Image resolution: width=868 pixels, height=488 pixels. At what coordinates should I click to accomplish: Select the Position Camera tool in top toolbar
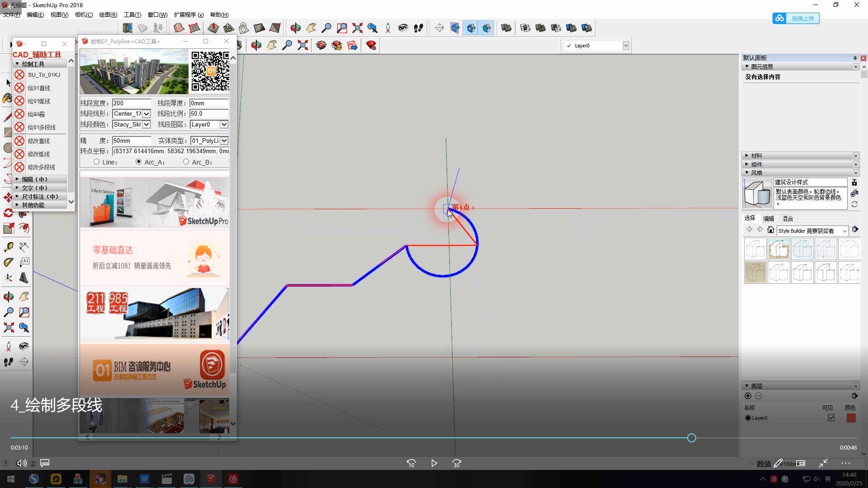point(388,28)
